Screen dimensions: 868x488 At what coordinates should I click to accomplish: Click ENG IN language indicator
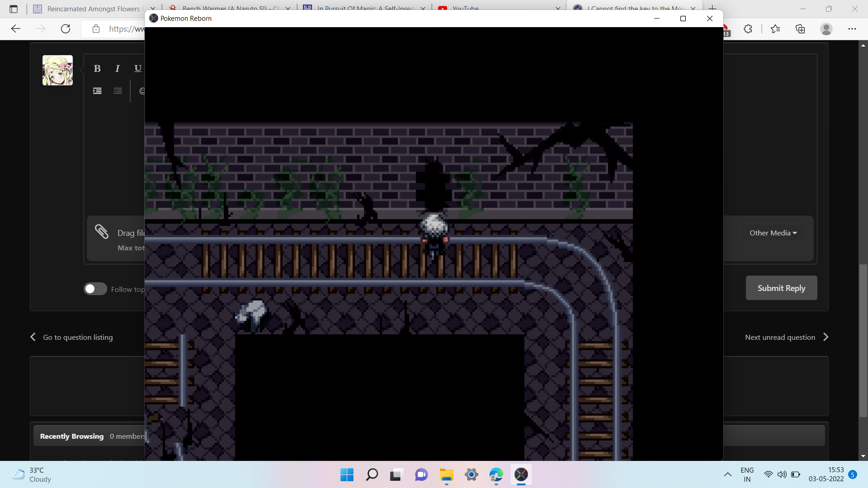coord(747,475)
